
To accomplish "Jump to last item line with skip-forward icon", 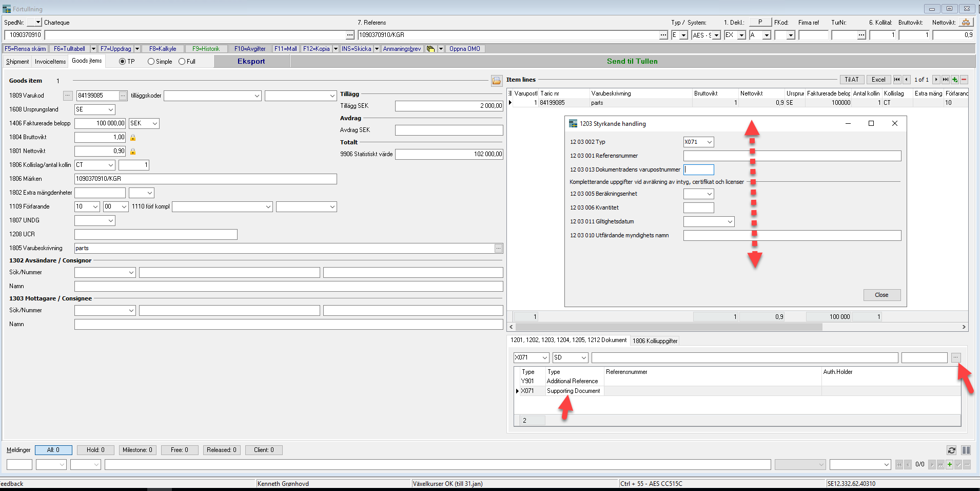I will 946,80.
